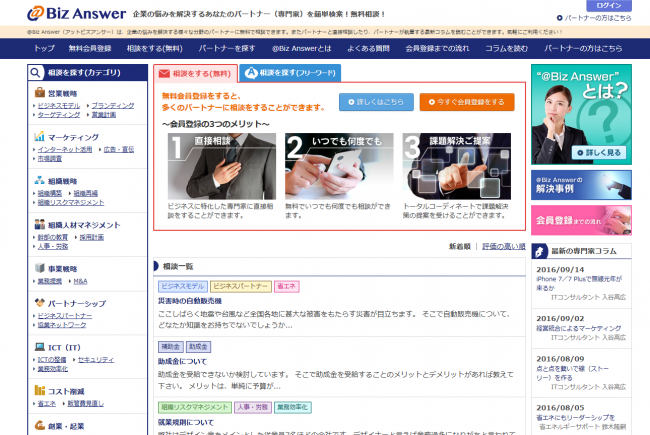The width and height of the screenshot is (650, 435).
Task: Click the org chart icon beside 組織戦略
Action: 39,180
